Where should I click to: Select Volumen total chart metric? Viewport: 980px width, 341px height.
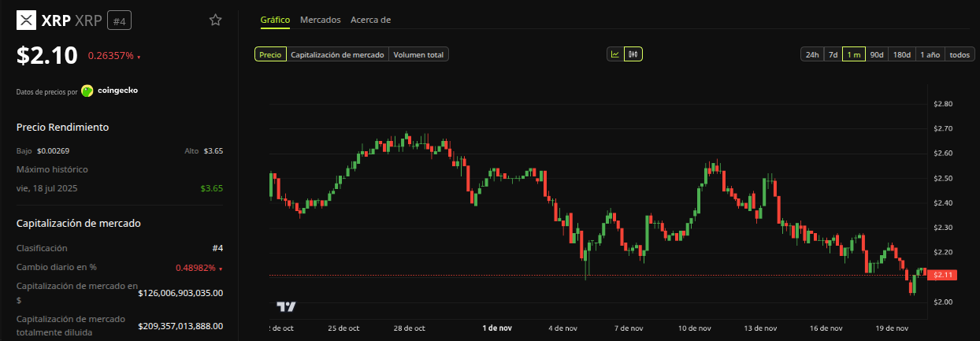[x=418, y=55]
